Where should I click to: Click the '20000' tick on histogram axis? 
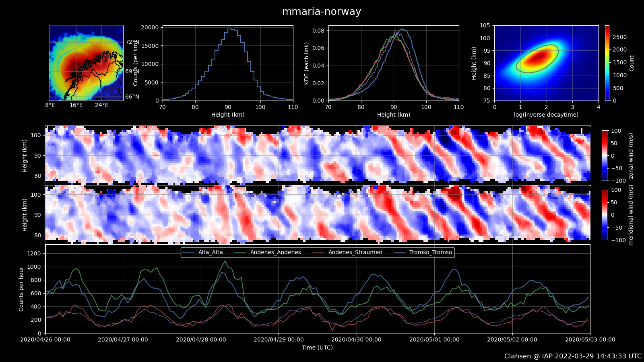coord(150,27)
